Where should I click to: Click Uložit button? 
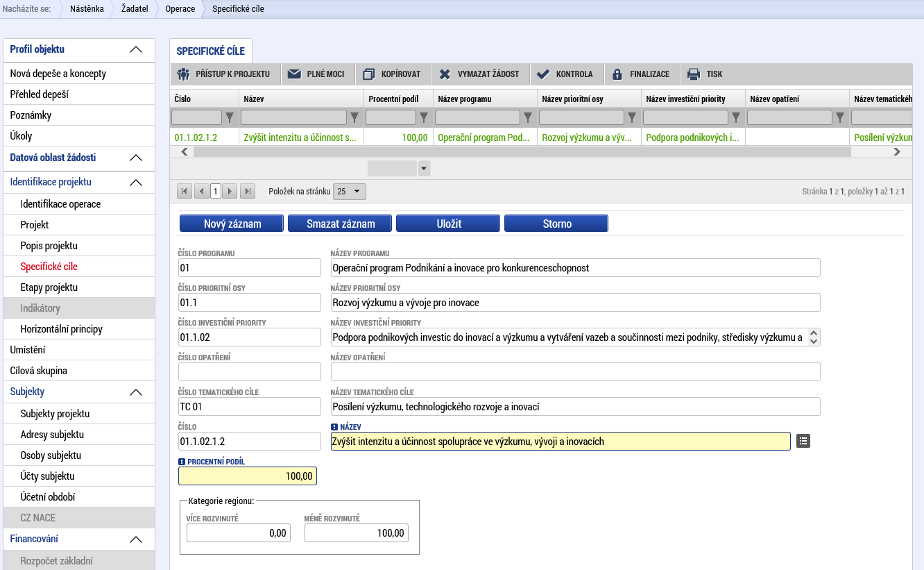click(x=448, y=224)
